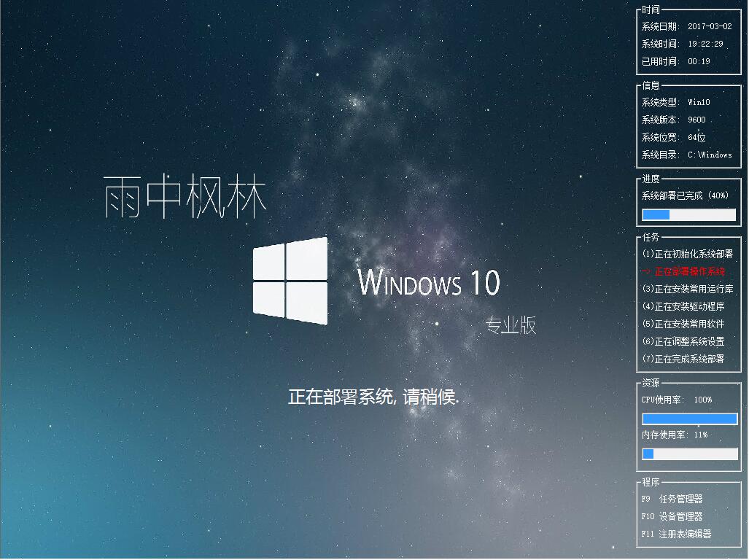This screenshot has width=749, height=560.
Task: Click the 资源 group title
Action: click(x=651, y=383)
